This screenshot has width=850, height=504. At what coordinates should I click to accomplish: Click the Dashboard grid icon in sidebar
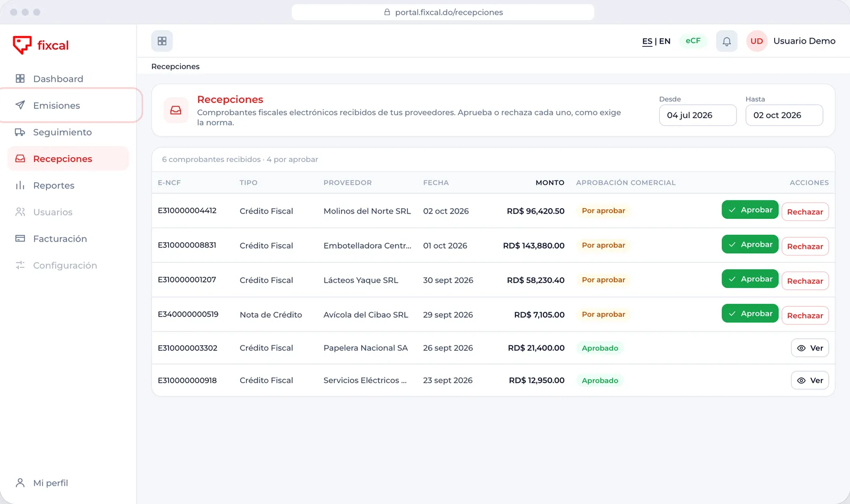point(20,79)
